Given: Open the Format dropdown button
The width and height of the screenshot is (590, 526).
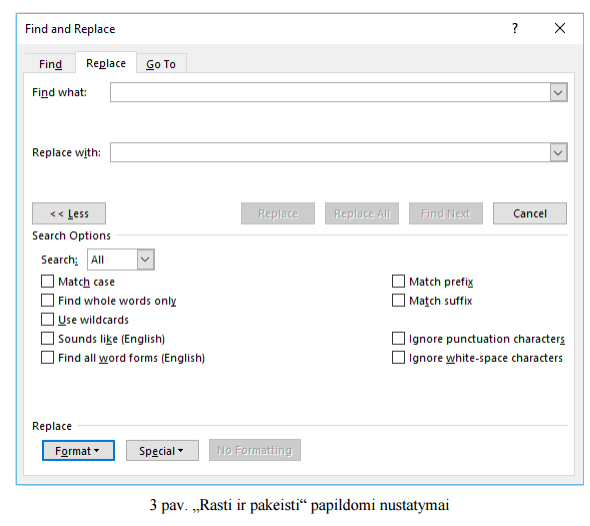Looking at the screenshot, I should click(x=78, y=451).
